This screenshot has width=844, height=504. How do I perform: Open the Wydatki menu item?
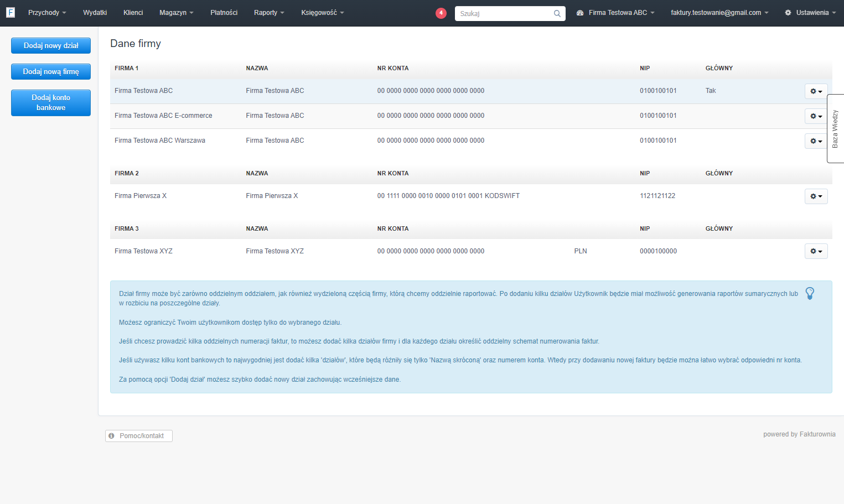pos(95,13)
